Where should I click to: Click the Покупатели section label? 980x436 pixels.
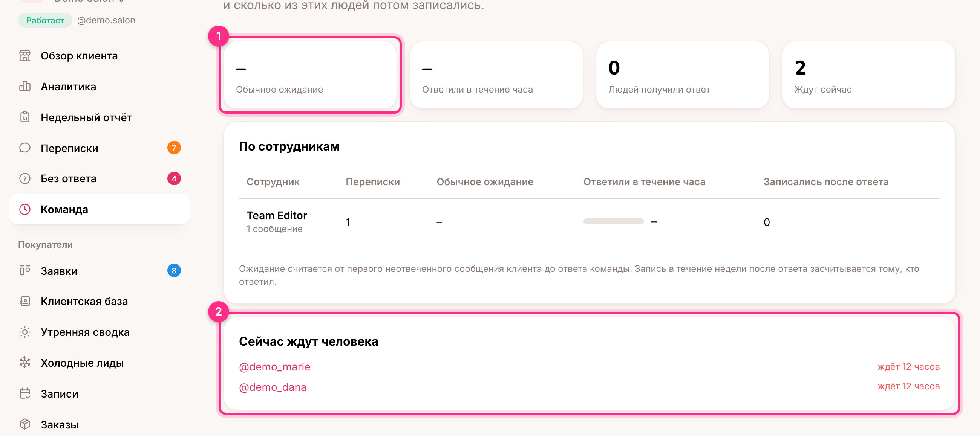coord(45,244)
